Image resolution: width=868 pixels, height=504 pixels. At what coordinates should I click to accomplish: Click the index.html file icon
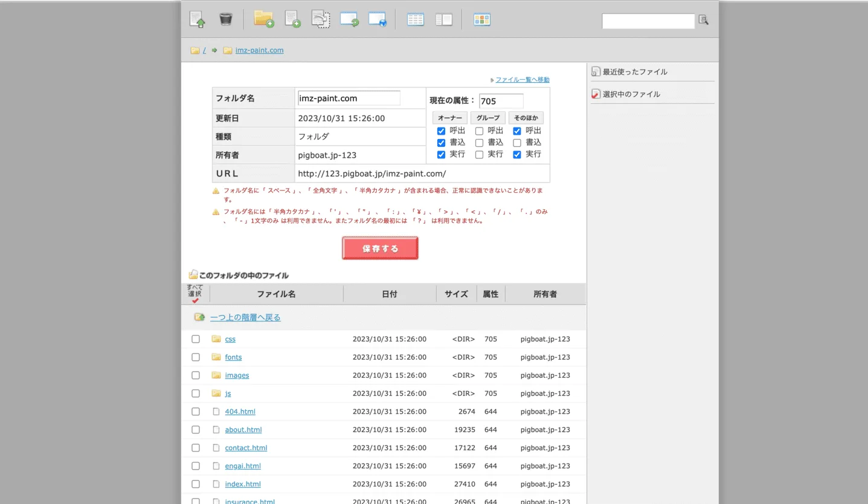pyautogui.click(x=216, y=484)
